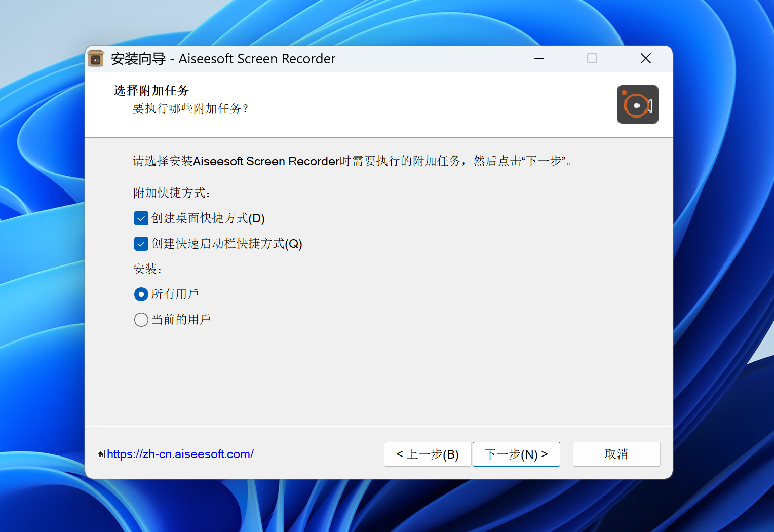Viewport: 774px width, 532px height.
Task: Click the 选择附加任务 heading
Action: click(x=151, y=91)
